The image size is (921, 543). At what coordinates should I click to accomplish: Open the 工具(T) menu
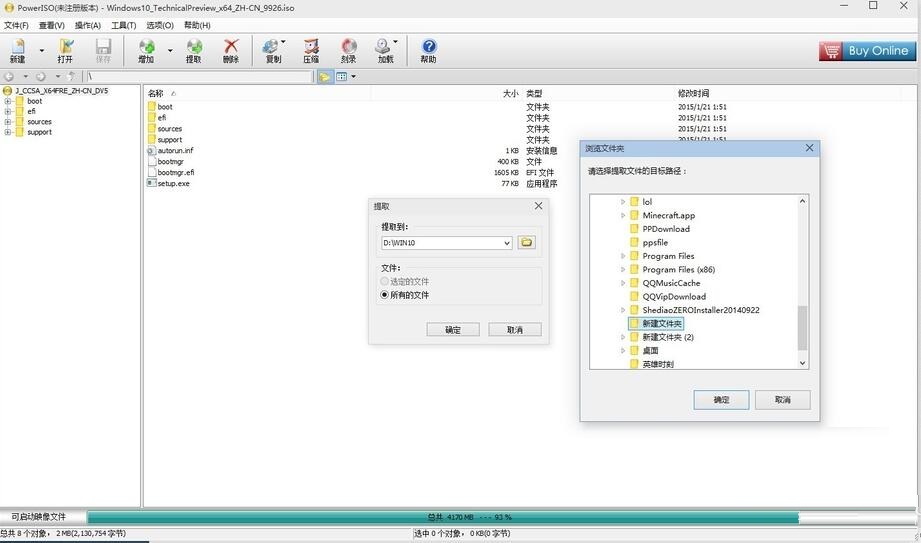click(x=123, y=25)
